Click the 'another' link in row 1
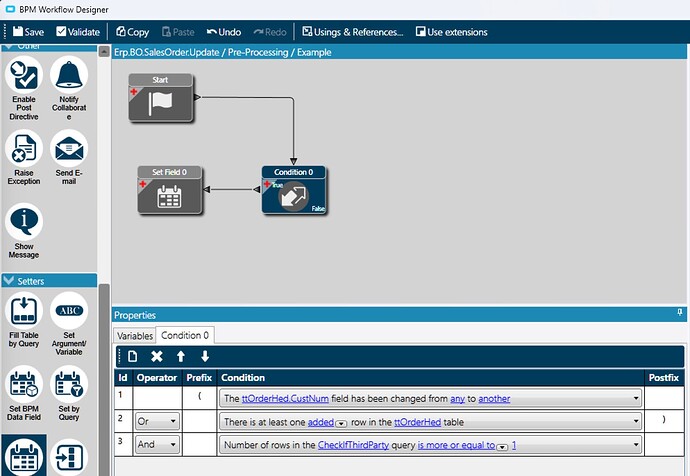 (494, 399)
